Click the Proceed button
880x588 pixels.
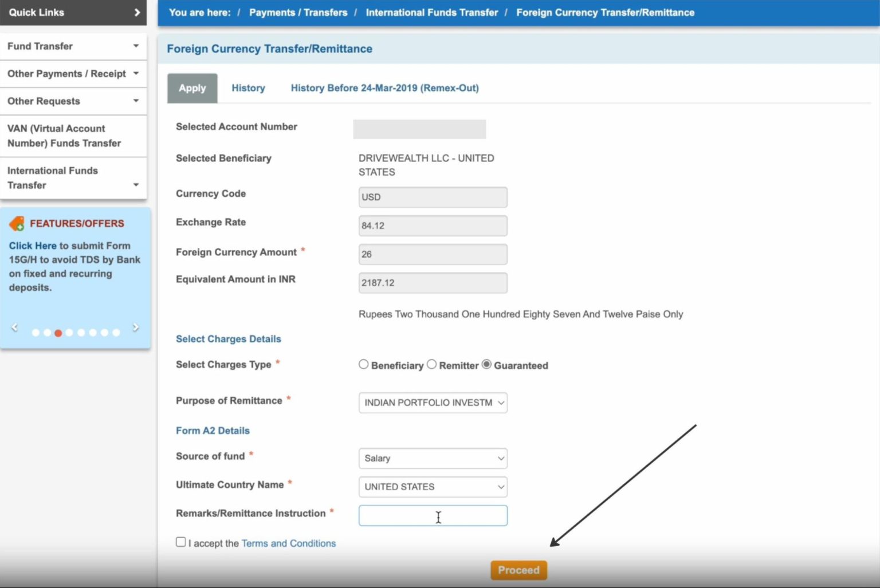coord(518,570)
